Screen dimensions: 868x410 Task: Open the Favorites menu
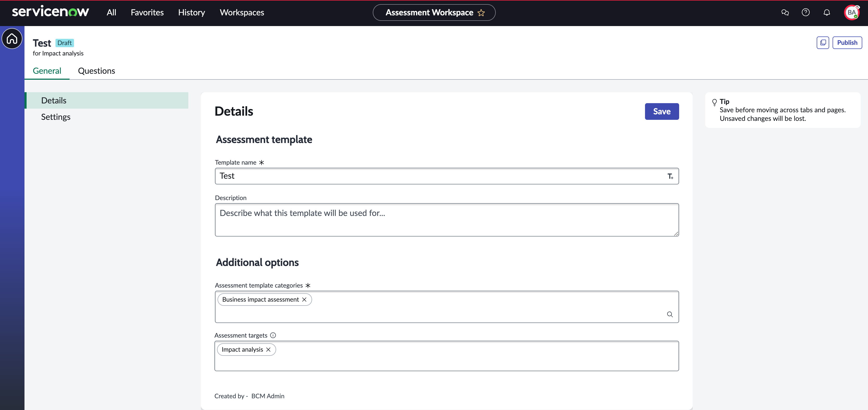(x=147, y=13)
